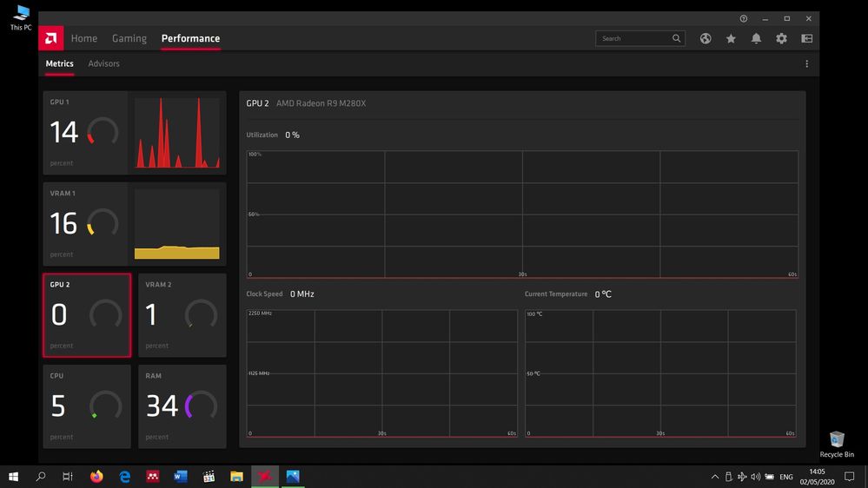Click the GPU 1 red usage graph

pos(177,133)
